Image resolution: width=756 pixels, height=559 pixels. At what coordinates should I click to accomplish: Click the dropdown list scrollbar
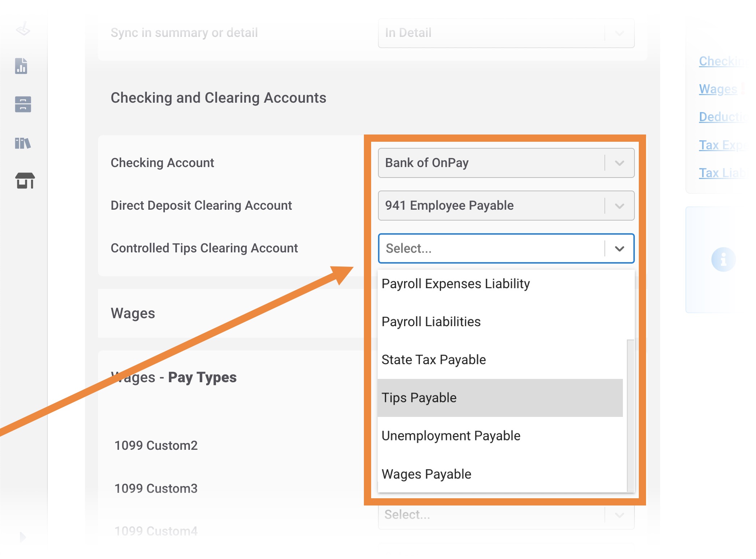click(x=630, y=415)
